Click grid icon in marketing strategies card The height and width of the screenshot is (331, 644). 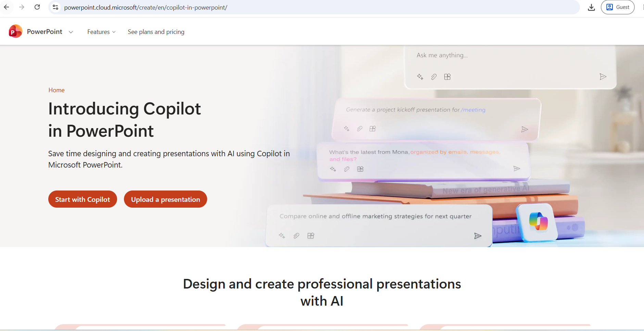[311, 235]
